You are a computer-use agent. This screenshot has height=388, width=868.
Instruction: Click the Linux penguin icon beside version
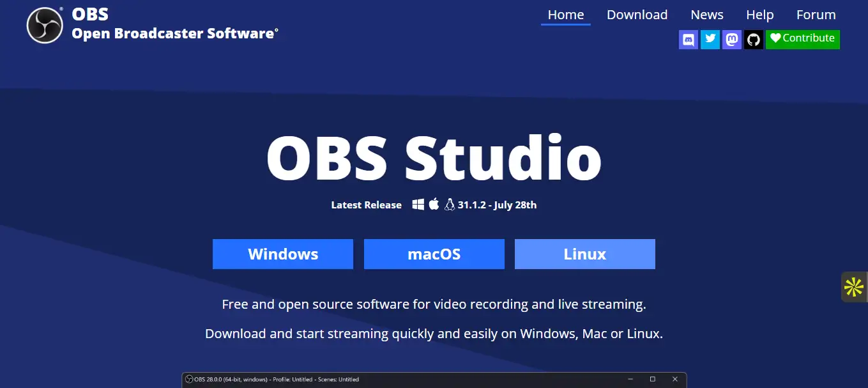click(x=450, y=205)
